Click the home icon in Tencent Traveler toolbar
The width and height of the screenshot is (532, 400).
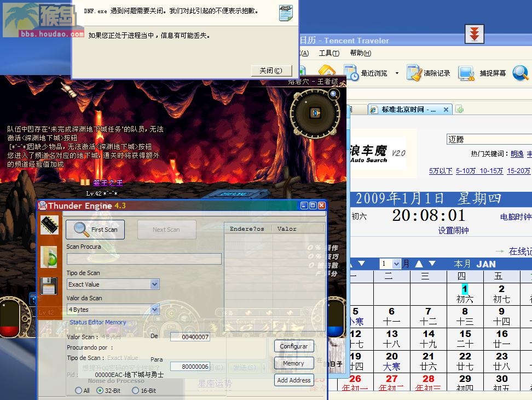[327, 71]
